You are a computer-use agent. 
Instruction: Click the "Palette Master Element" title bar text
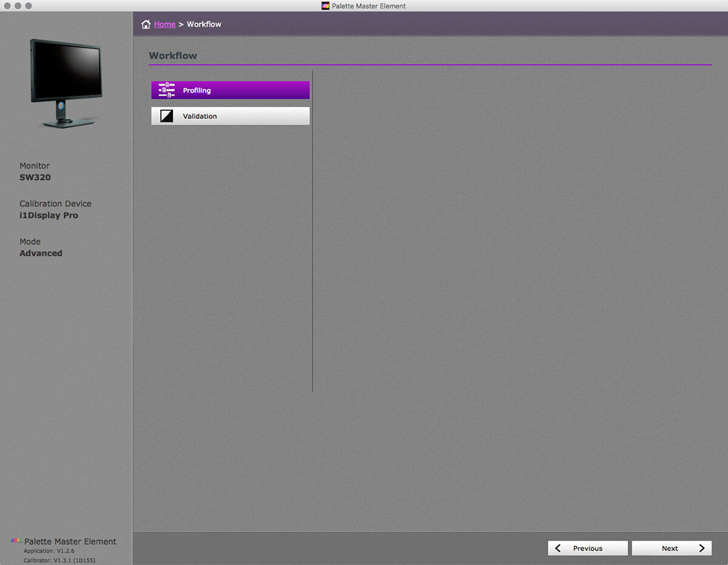369,6
